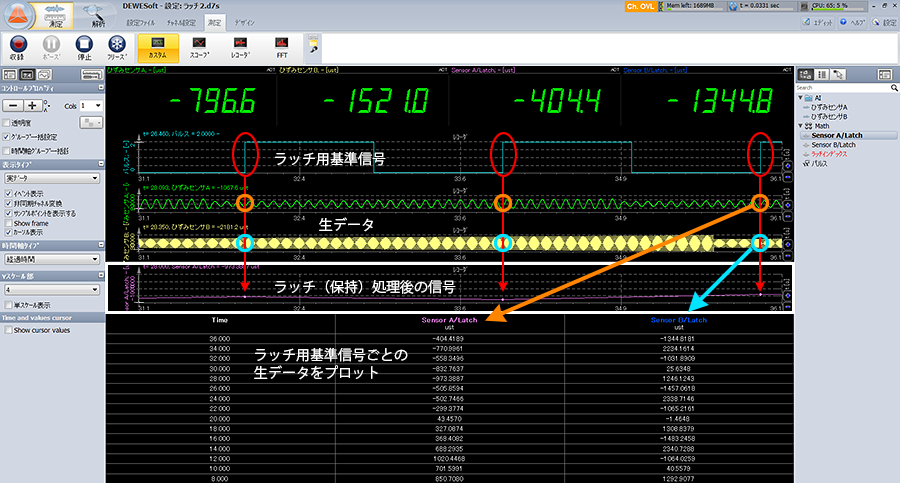Click the DEWESoft orange logo button
The image size is (900, 483).
[x=18, y=16]
